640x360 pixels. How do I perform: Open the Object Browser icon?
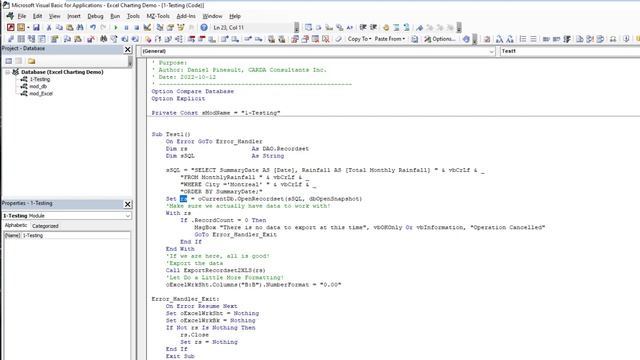[181, 27]
